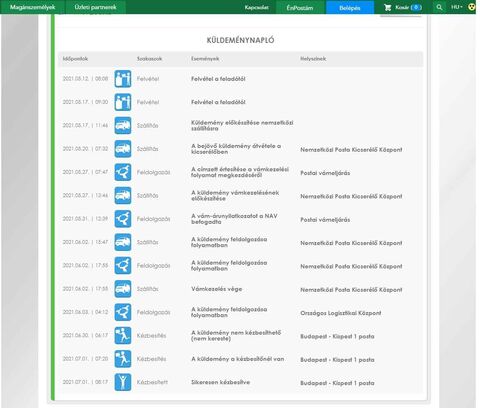
Task: Click the Kézbesített stage label
Action: click(152, 382)
